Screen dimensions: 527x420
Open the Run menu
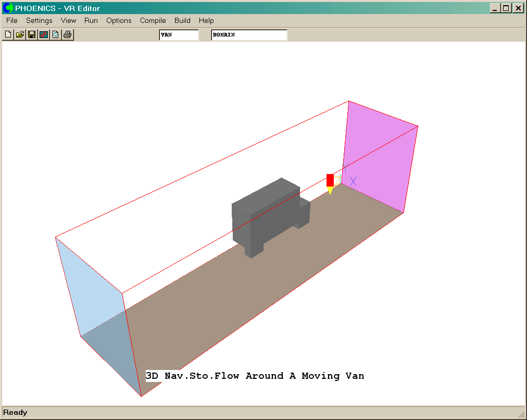[x=91, y=21]
